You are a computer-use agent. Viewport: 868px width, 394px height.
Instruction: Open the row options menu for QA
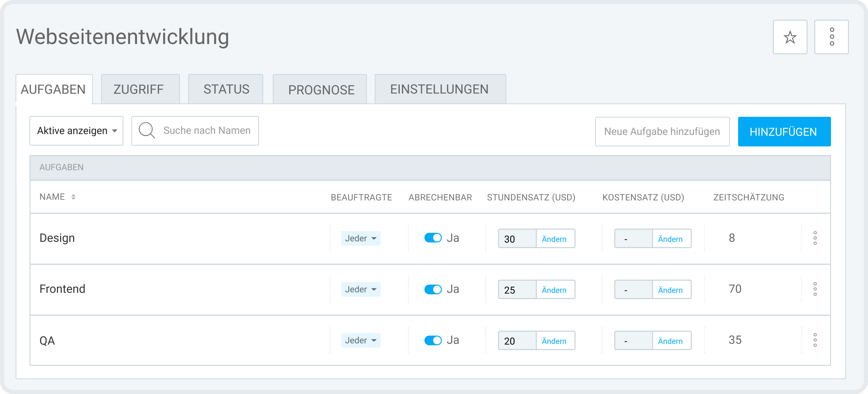tap(816, 340)
